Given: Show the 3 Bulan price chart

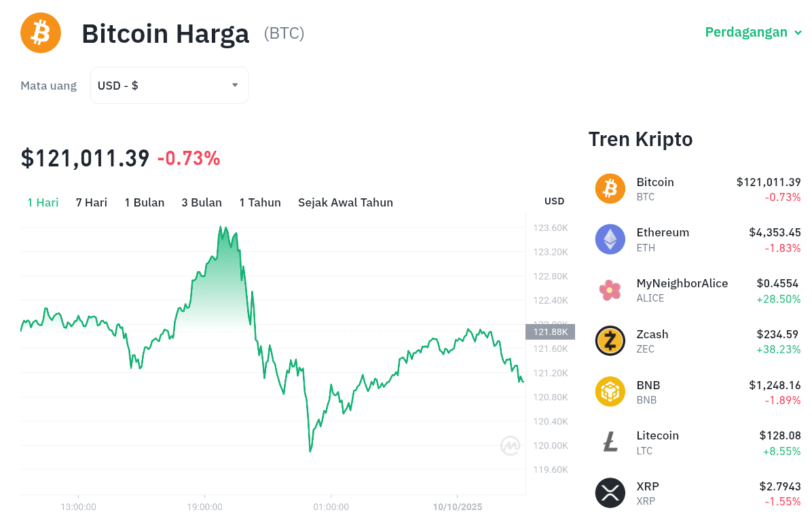Looking at the screenshot, I should click(x=202, y=202).
